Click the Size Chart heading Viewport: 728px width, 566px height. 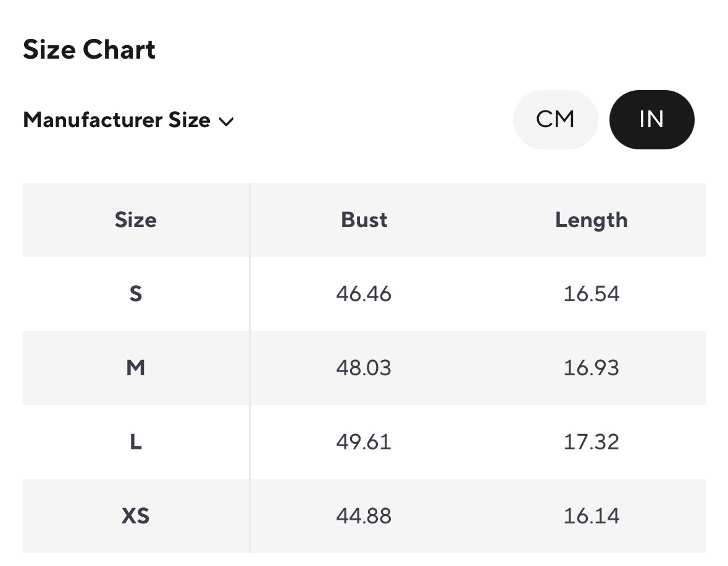tap(90, 49)
